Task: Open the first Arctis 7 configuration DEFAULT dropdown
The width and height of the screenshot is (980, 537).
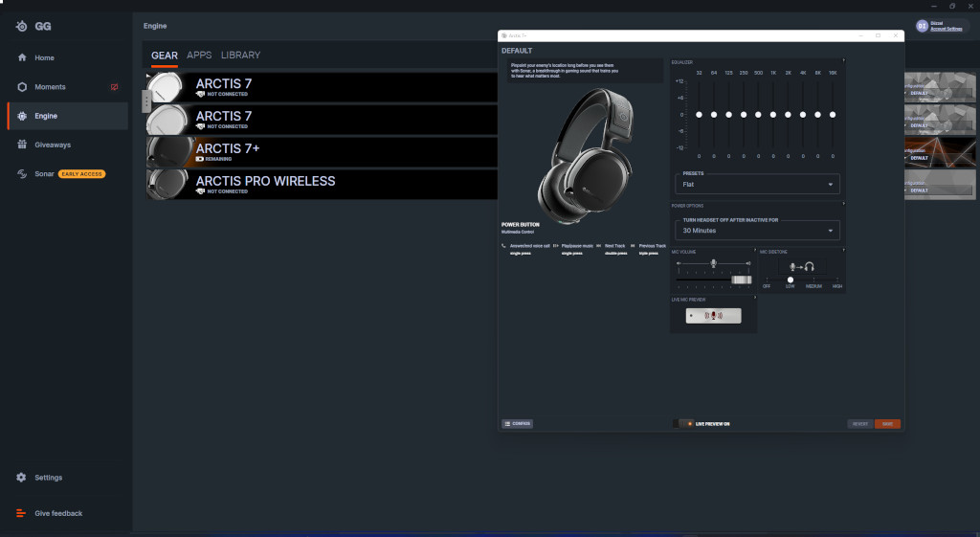Action: (x=940, y=93)
